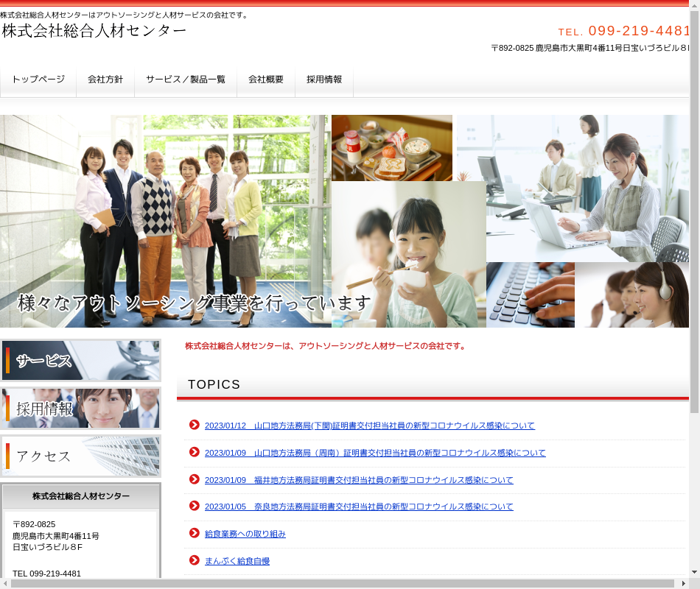Click the red arrow bullet beside まんぷく給食自慢
The image size is (700, 589).
point(195,560)
